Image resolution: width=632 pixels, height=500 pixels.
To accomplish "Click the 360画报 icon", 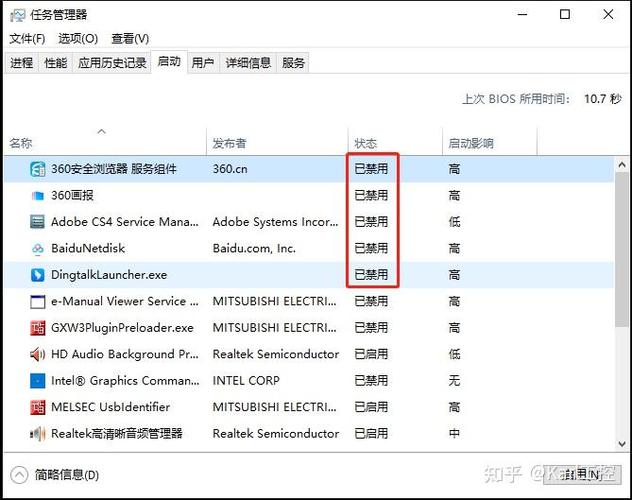I will 37,195.
